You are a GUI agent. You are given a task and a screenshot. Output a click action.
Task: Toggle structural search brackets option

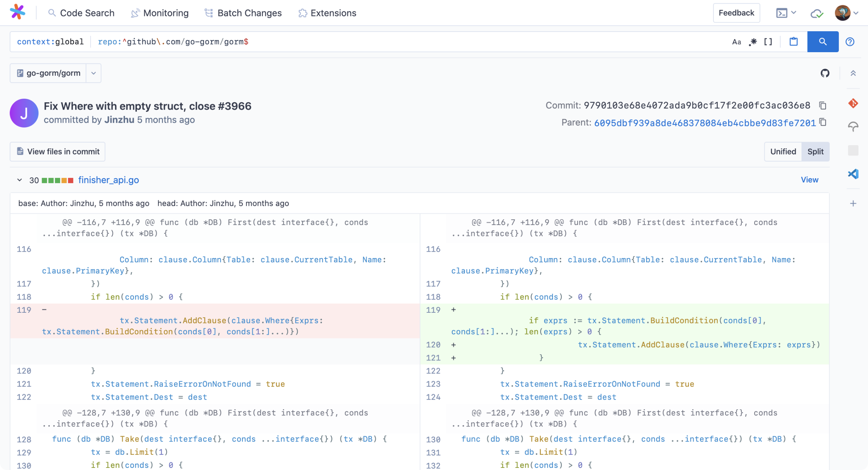[768, 42]
